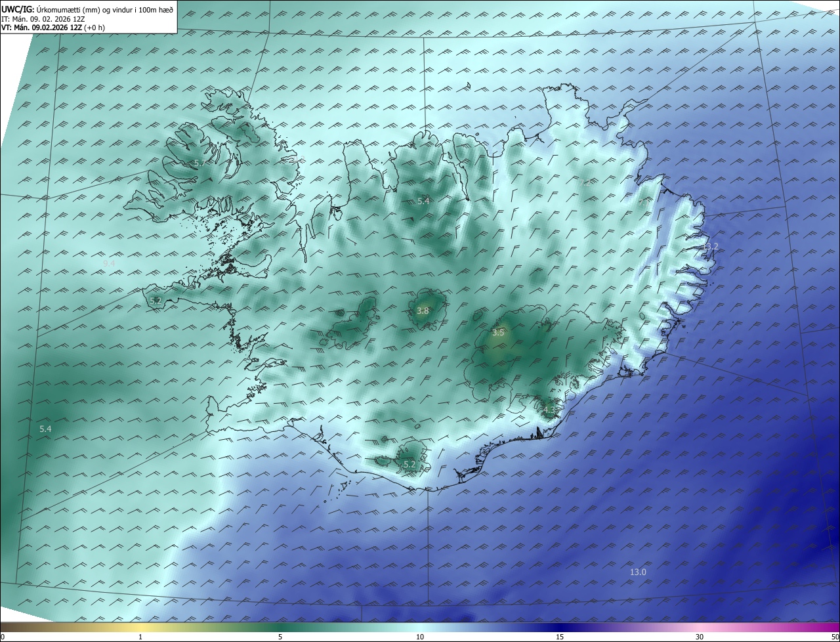Click the color scale tick labeled 15

[x=560, y=637]
